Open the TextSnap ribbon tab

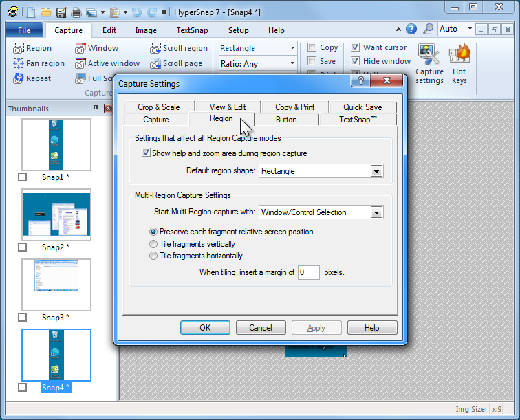point(192,30)
